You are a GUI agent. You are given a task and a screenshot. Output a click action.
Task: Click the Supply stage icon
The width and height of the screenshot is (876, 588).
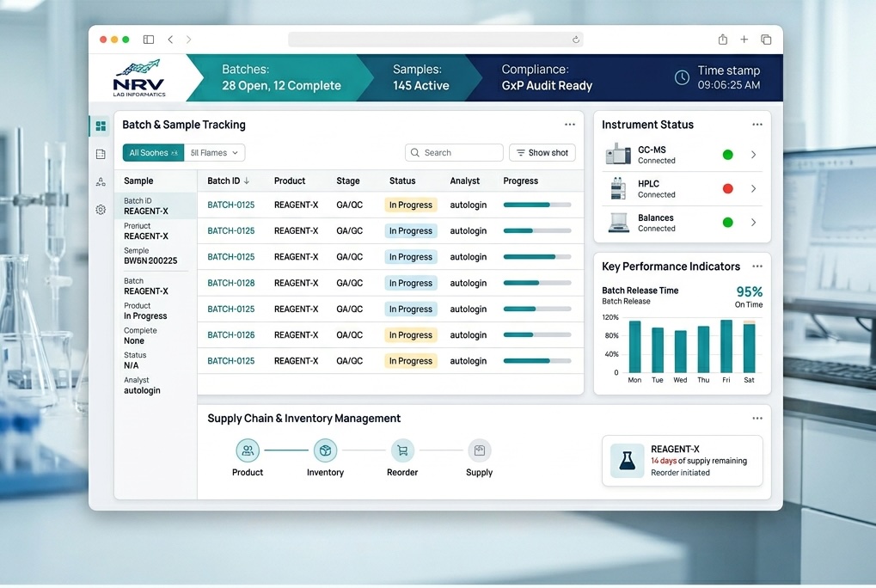click(480, 450)
